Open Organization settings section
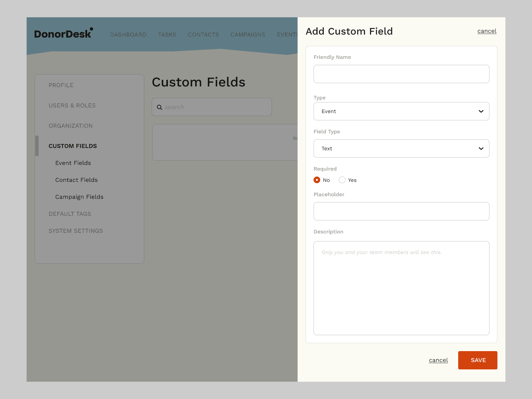Screen dimensions: 532x399 pyautogui.click(x=70, y=126)
